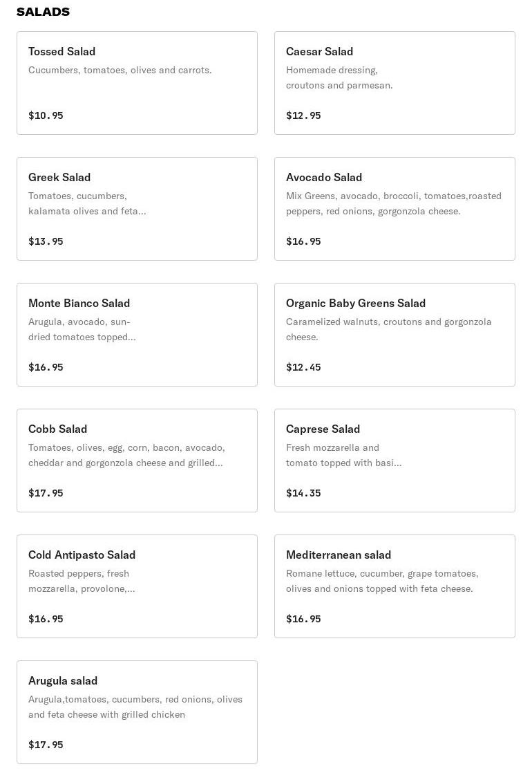Click the truncated Greek Salad description
The width and height of the screenshot is (532, 771).
click(x=87, y=204)
